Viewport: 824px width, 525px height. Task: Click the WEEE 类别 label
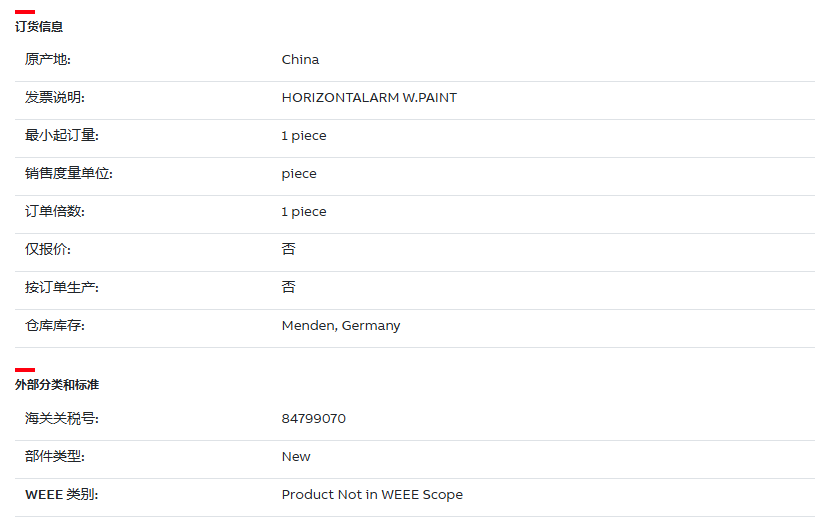pyautogui.click(x=61, y=495)
